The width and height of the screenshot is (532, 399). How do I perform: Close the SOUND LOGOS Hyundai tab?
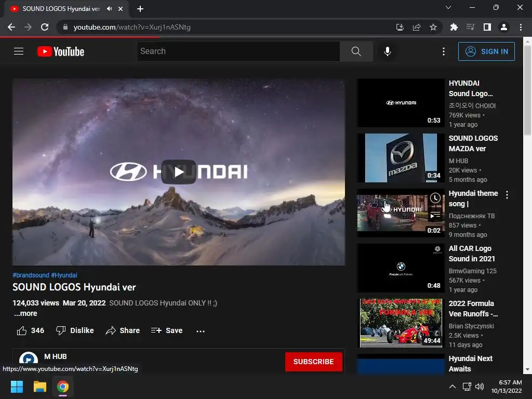click(x=121, y=9)
